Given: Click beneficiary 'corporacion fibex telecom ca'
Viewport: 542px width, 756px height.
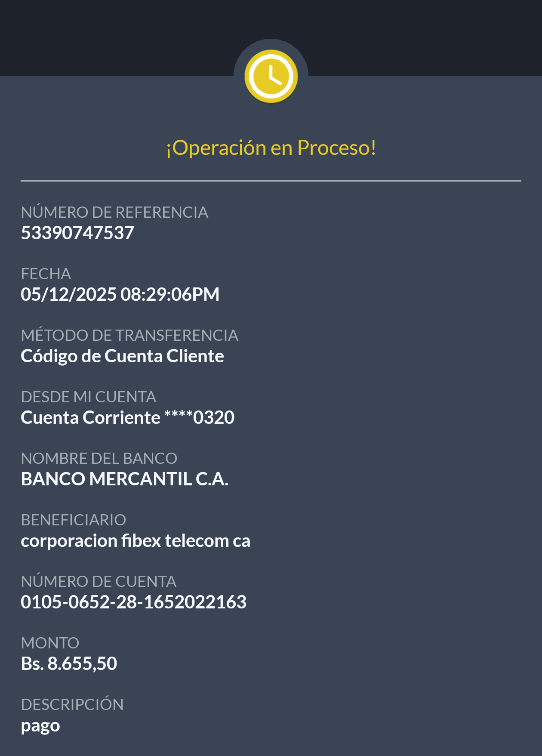Looking at the screenshot, I should point(135,541).
